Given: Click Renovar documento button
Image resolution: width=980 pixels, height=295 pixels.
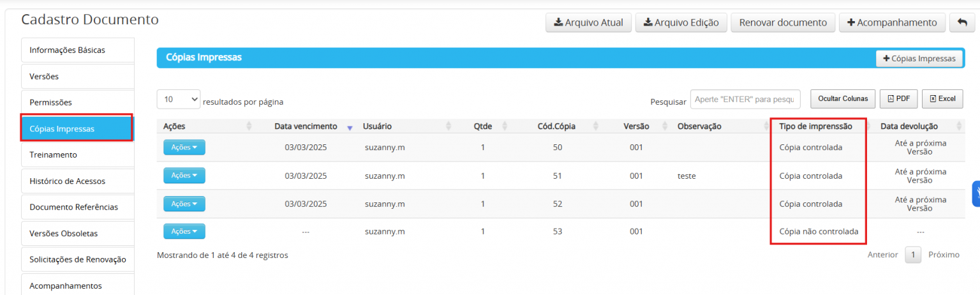Looking at the screenshot, I should coord(783,22).
